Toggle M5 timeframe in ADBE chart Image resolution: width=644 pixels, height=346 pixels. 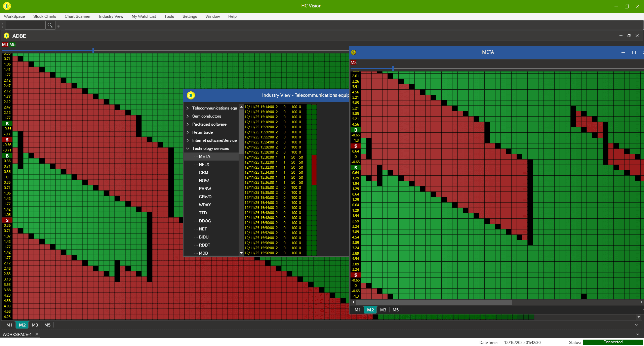pyautogui.click(x=47, y=325)
